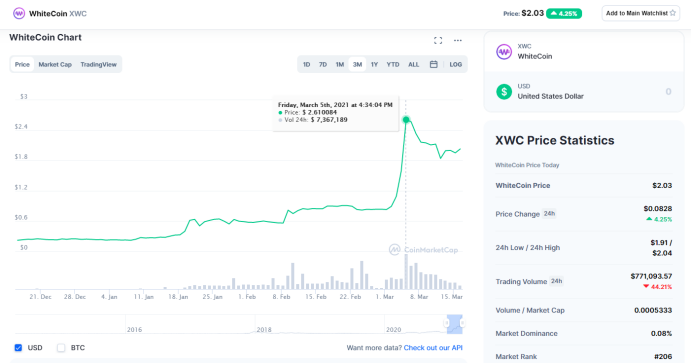This screenshot has width=691, height=363.
Task: Click the XWC coin icon in converter
Action: [x=504, y=52]
